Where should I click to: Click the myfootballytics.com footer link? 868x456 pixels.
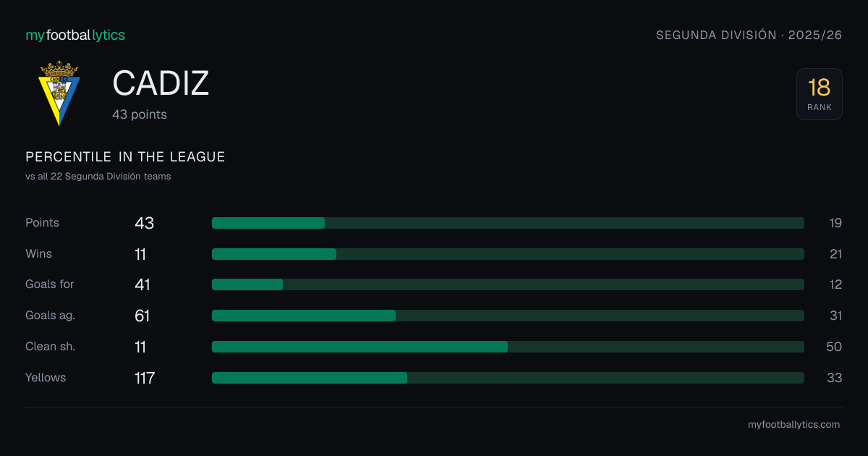(794, 425)
